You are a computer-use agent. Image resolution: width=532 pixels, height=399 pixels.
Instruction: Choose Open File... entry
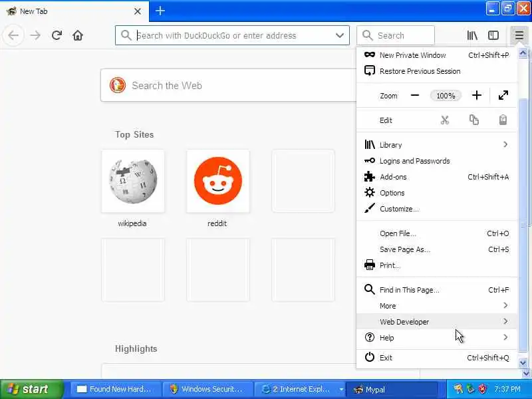(x=437, y=233)
